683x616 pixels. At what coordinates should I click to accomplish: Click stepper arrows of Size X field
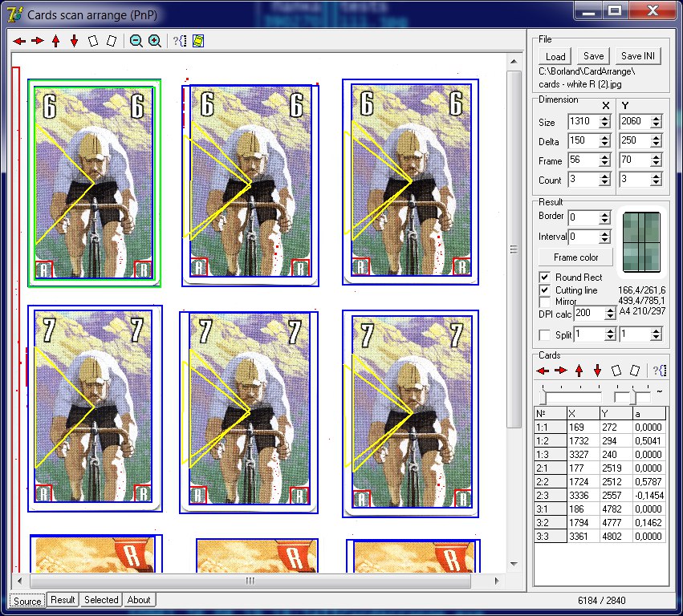pos(604,121)
